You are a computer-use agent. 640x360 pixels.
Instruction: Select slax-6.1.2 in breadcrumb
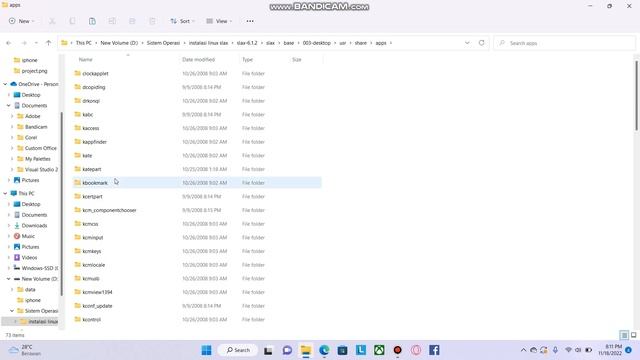coord(247,43)
